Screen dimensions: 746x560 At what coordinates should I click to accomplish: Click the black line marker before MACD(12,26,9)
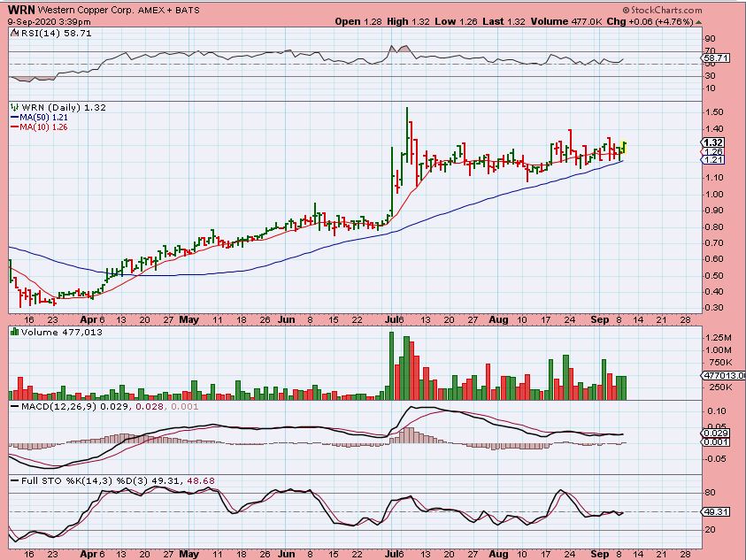[15, 407]
